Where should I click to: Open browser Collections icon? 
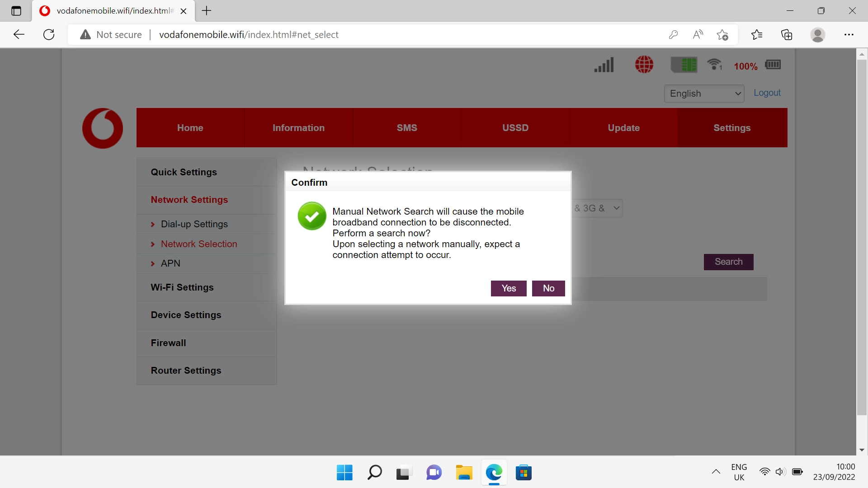[787, 35]
